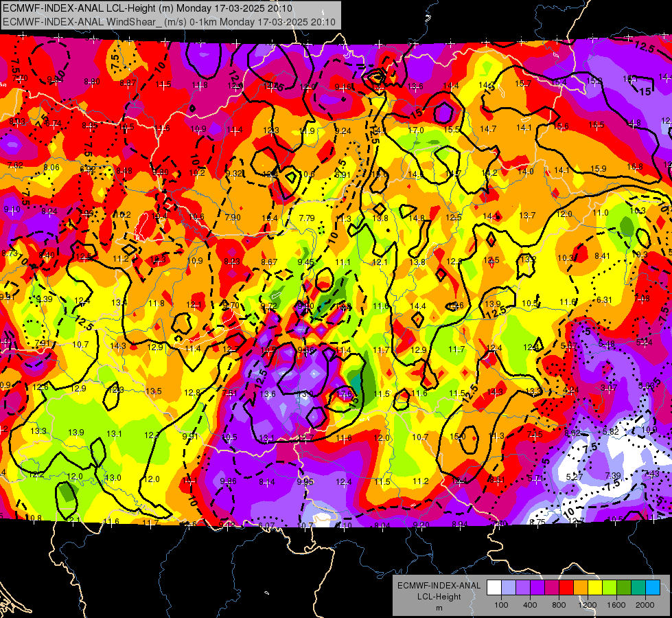Image resolution: width=672 pixels, height=618 pixels.
Task: Click the wind shear value 5.82
Action: click(611, 431)
